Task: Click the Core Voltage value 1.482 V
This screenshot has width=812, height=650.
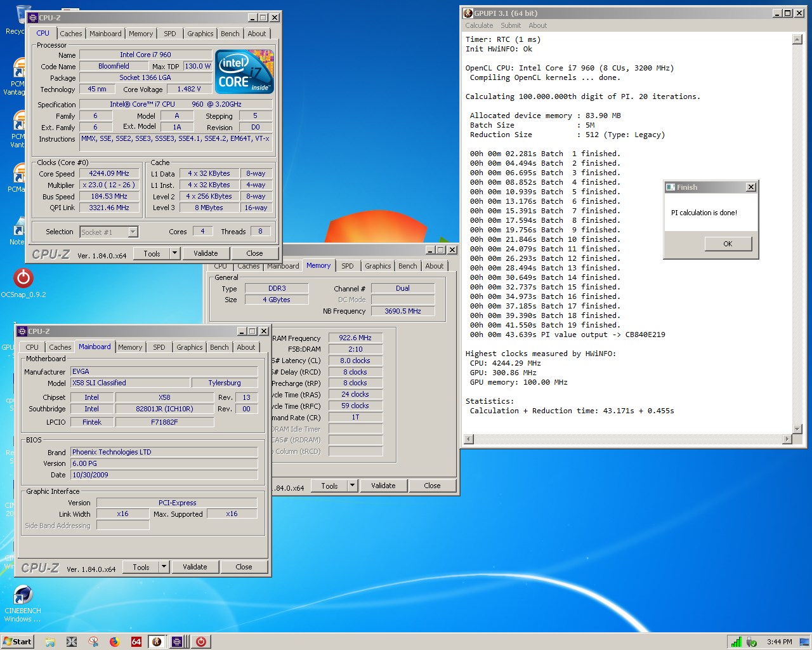Action: (x=189, y=89)
